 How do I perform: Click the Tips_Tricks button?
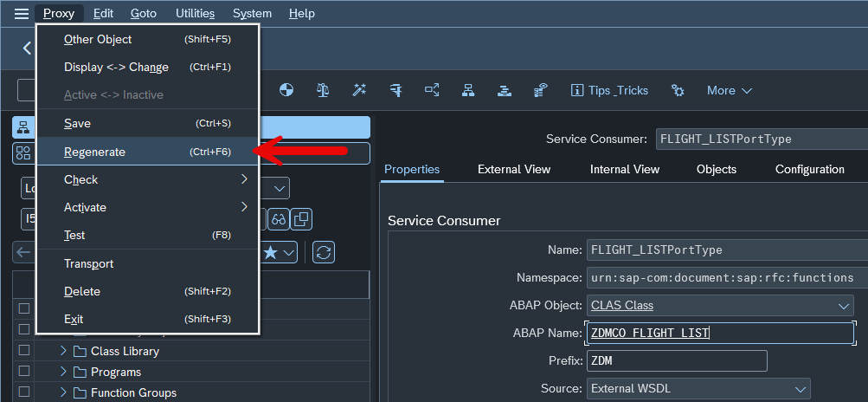pos(609,90)
